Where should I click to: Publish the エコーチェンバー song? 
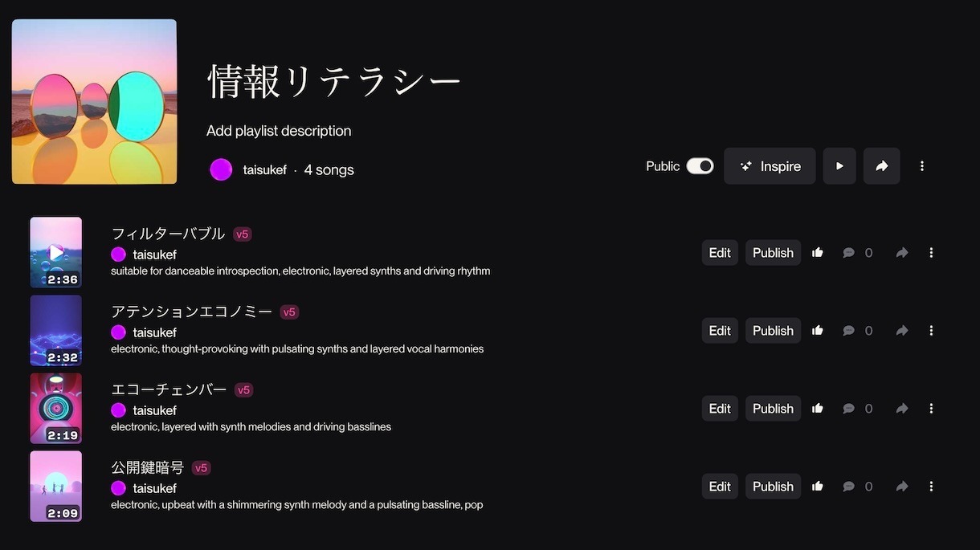pyautogui.click(x=773, y=409)
